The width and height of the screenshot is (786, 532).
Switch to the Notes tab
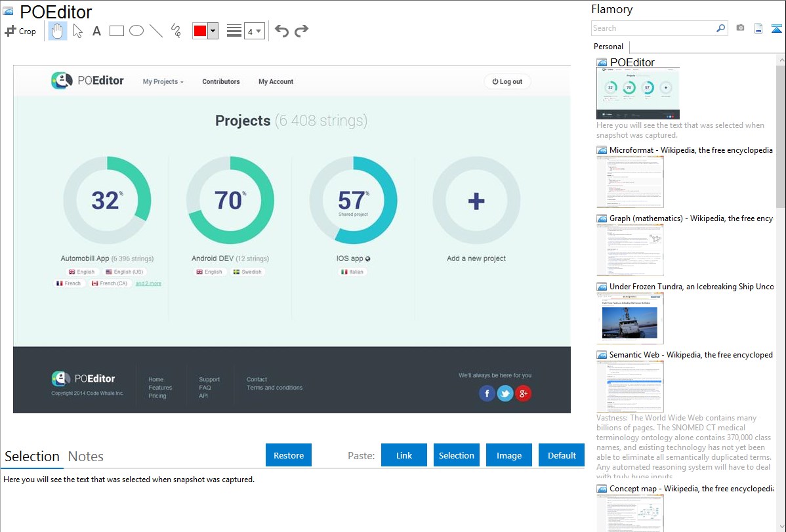click(86, 457)
